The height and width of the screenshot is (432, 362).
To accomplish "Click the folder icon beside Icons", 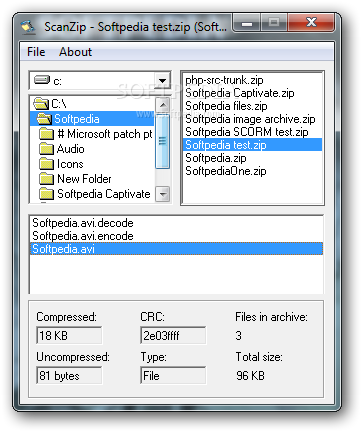I will [x=46, y=164].
